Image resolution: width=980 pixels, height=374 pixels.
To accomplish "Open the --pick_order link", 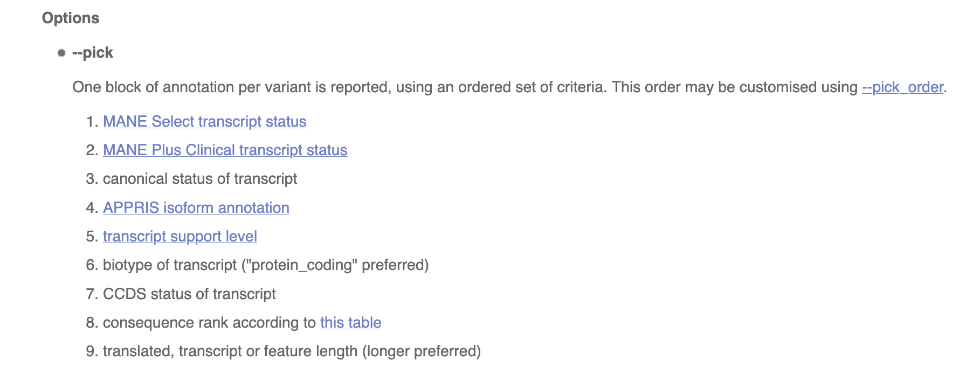I will pos(902,87).
